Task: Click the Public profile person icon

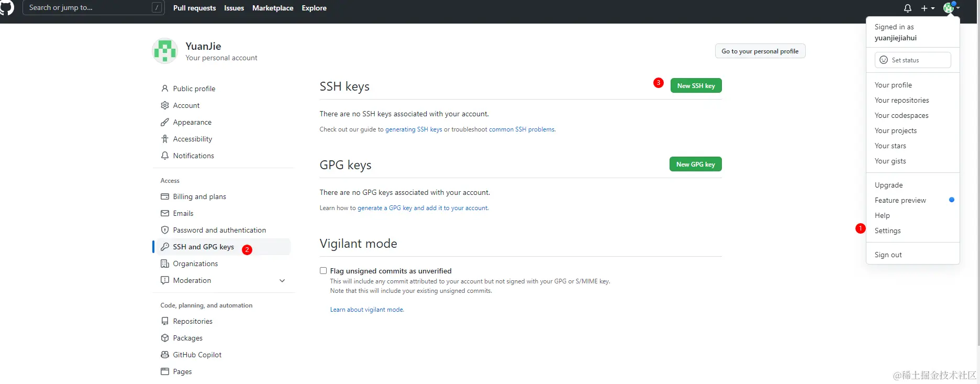Action: pos(165,89)
